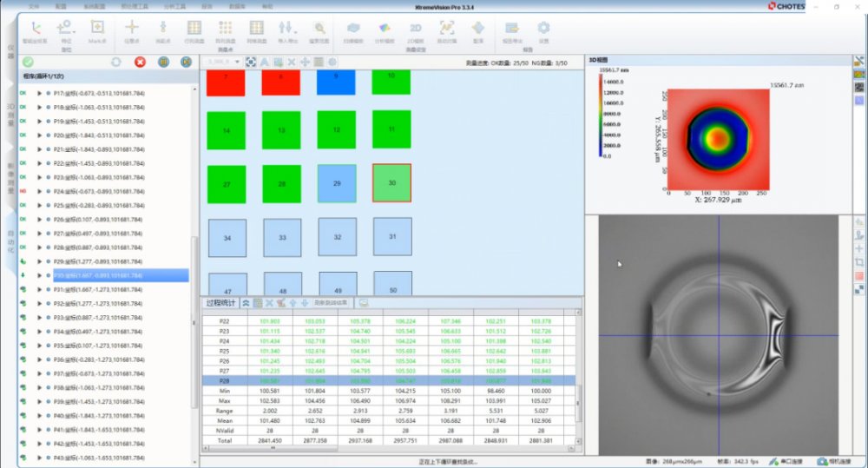Select grid cell 32
The image size is (868, 468).
point(338,237)
